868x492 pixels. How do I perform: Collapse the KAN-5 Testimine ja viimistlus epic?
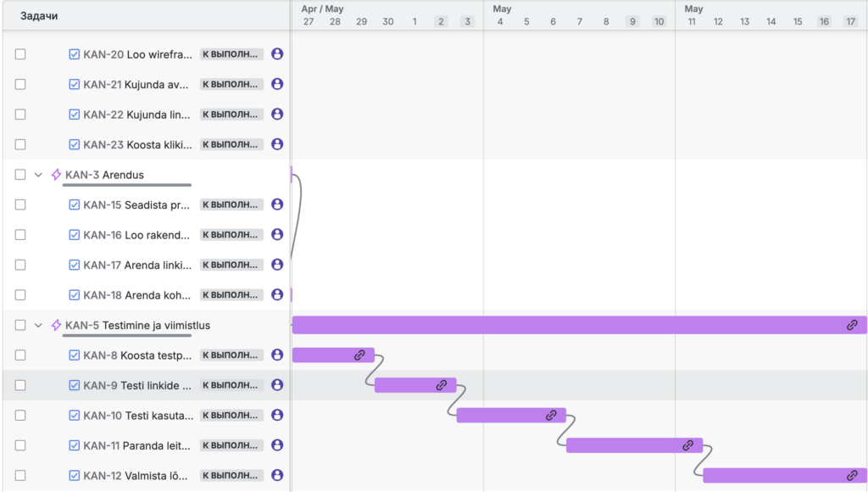(x=38, y=325)
